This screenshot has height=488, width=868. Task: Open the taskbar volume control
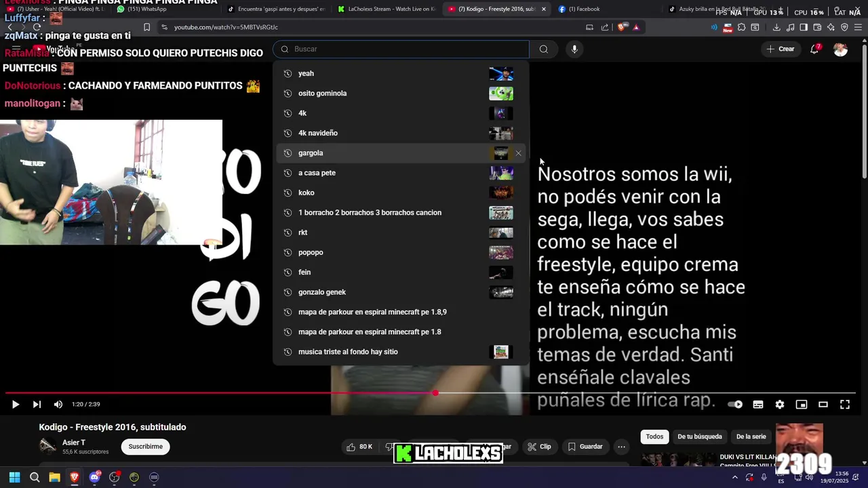click(809, 477)
